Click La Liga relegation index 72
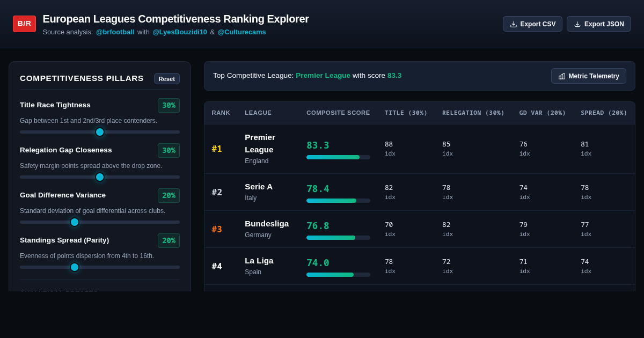The width and height of the screenshot is (644, 338). [447, 262]
